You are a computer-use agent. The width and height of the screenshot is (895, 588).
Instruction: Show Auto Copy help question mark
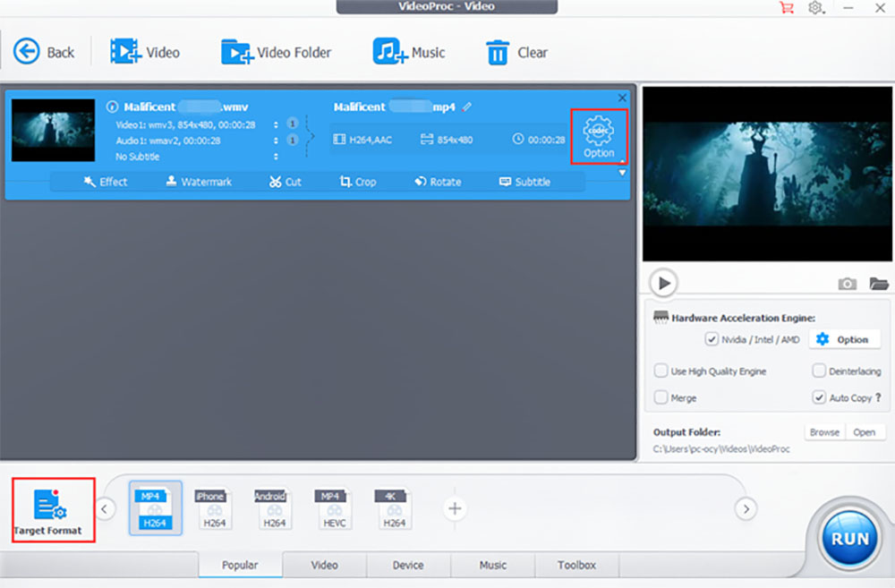(878, 397)
